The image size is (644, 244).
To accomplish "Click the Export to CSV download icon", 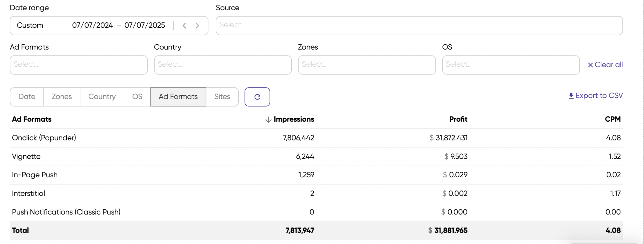I will pyautogui.click(x=571, y=96).
